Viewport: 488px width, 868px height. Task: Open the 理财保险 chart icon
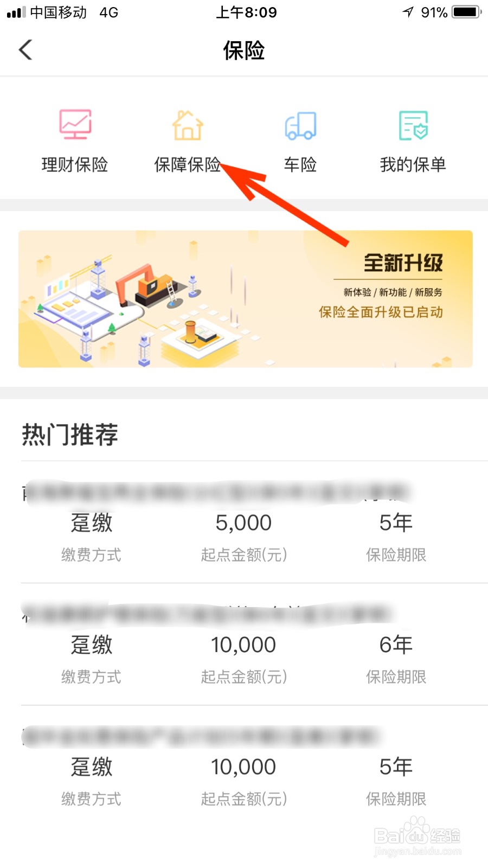tap(75, 124)
